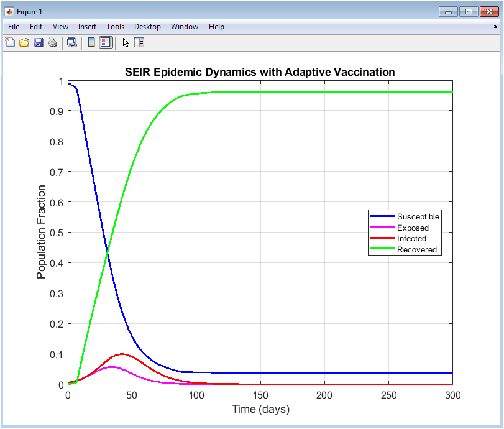The height and width of the screenshot is (429, 504).
Task: Insert a colorbar via the toolbar icon
Action: click(91, 42)
